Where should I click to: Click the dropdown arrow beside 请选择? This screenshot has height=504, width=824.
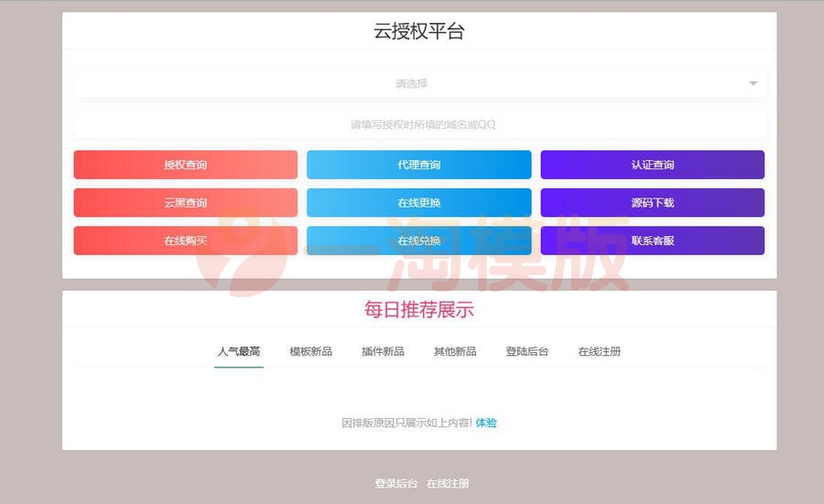[x=753, y=83]
